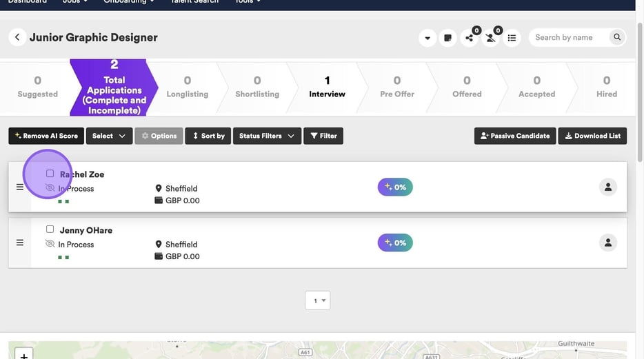The image size is (644, 359).
Task: Open the page number dropdown
Action: 318,300
